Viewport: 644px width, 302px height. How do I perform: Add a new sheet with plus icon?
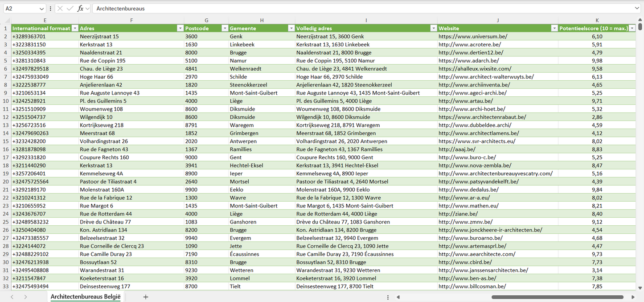tap(145, 297)
